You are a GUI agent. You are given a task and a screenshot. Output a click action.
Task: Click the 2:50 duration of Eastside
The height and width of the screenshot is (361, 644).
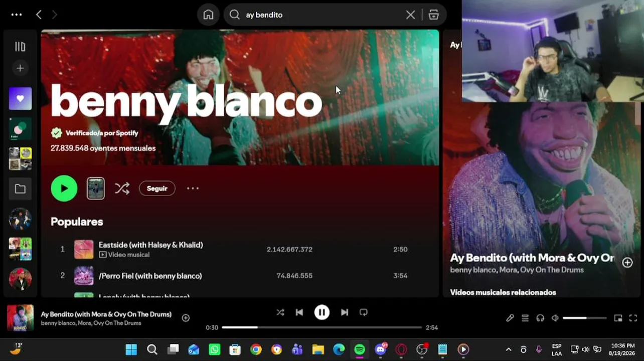[400, 249]
